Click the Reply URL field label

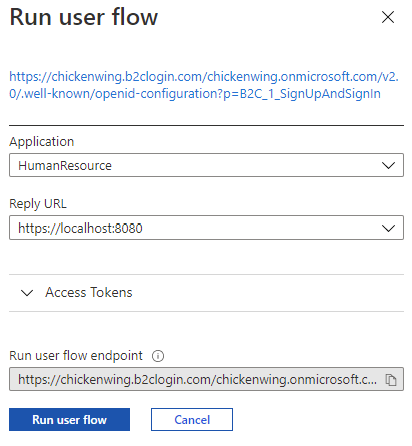(38, 204)
